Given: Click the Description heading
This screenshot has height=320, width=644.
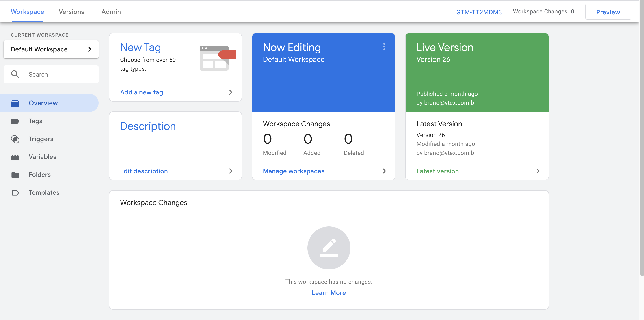Looking at the screenshot, I should 148,126.
